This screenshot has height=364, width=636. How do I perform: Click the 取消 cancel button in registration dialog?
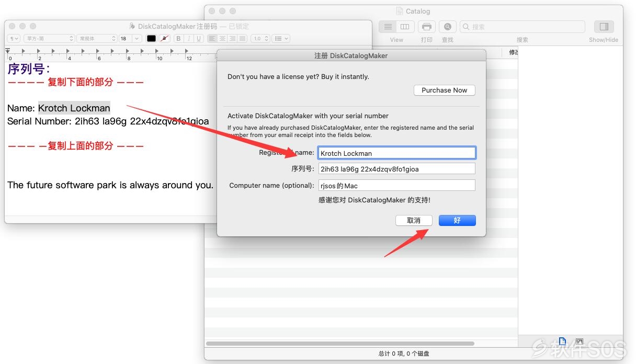[x=414, y=221]
